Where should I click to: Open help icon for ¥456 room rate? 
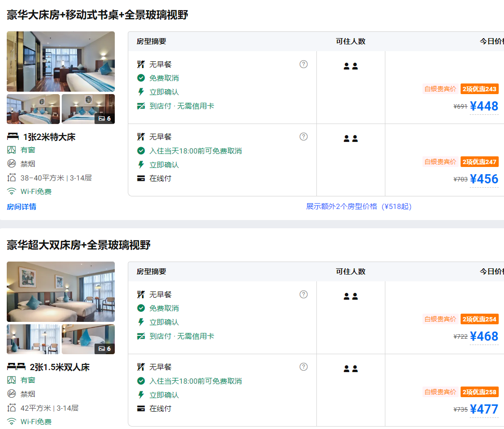tap(303, 137)
